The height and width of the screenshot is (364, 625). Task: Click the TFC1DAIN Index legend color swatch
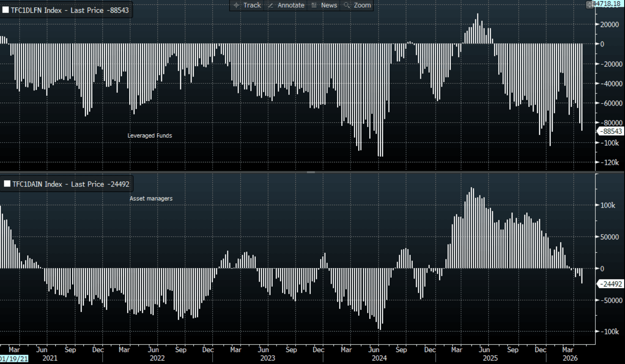click(x=7, y=184)
